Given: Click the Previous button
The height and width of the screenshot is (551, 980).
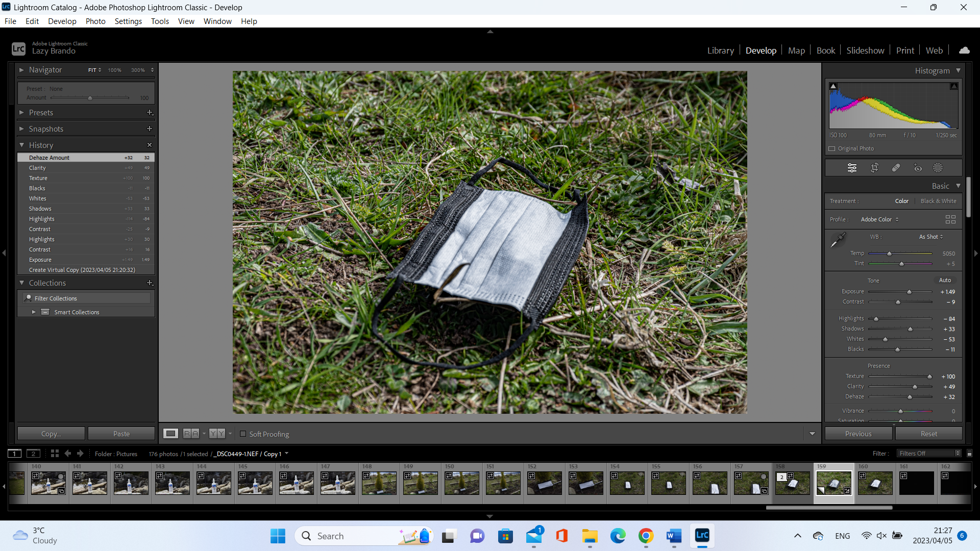Looking at the screenshot, I should point(858,434).
